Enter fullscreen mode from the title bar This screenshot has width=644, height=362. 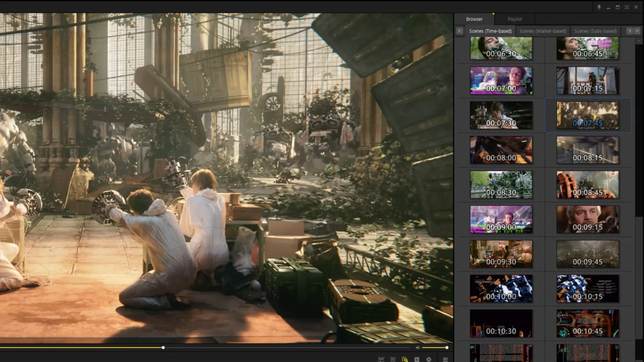[x=627, y=7]
